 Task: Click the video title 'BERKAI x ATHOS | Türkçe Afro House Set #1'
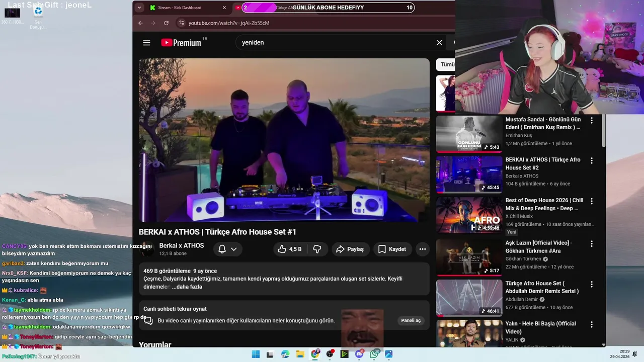217,232
